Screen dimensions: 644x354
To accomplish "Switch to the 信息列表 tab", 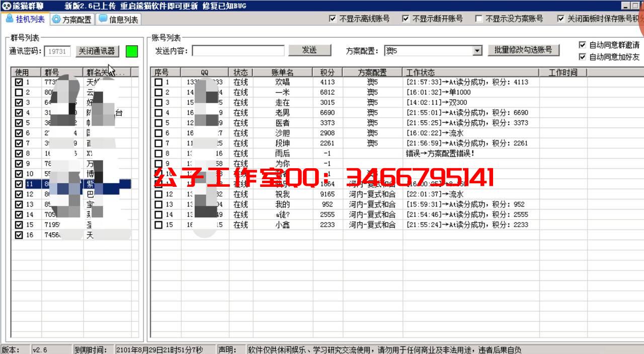I will pyautogui.click(x=118, y=20).
